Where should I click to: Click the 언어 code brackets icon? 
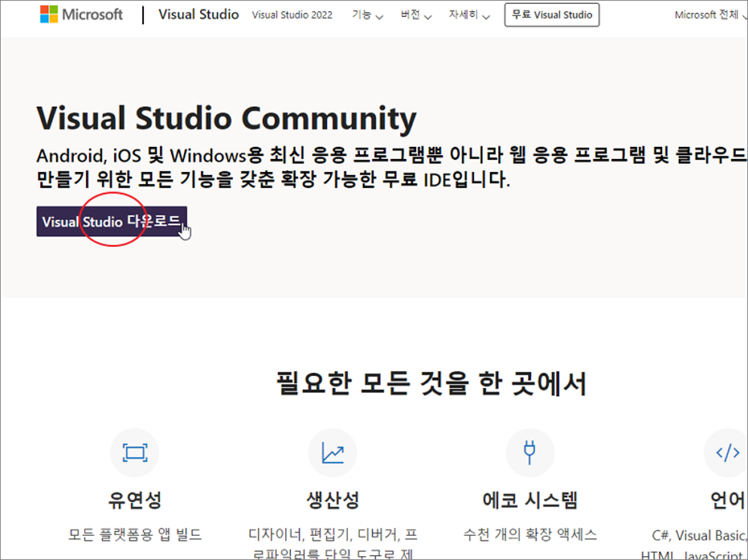pyautogui.click(x=726, y=453)
